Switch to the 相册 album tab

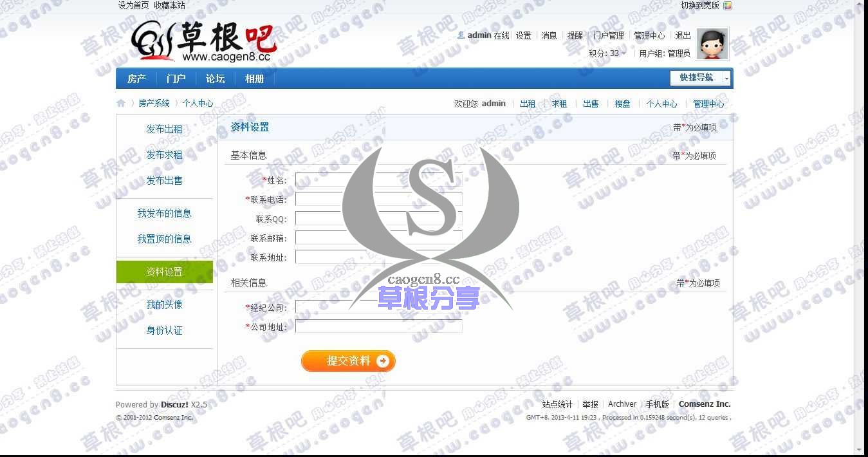[255, 79]
